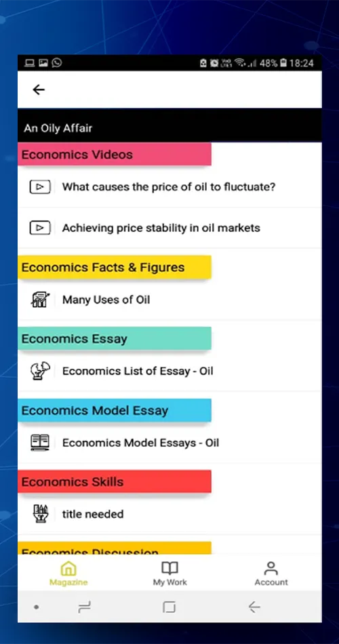The height and width of the screenshot is (644, 339).
Task: Tap the Economics Videos pink header
Action: (x=114, y=155)
